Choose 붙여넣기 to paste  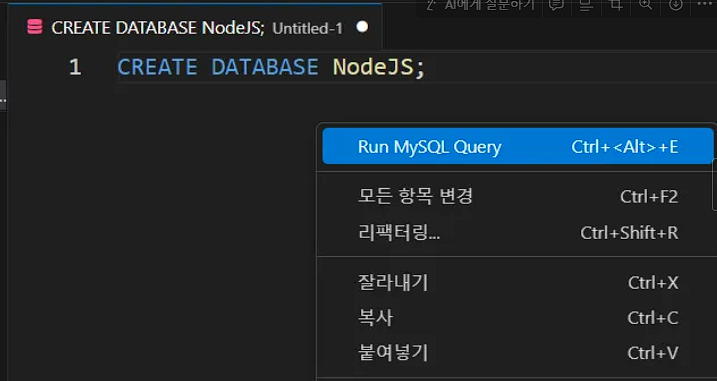pos(518,353)
